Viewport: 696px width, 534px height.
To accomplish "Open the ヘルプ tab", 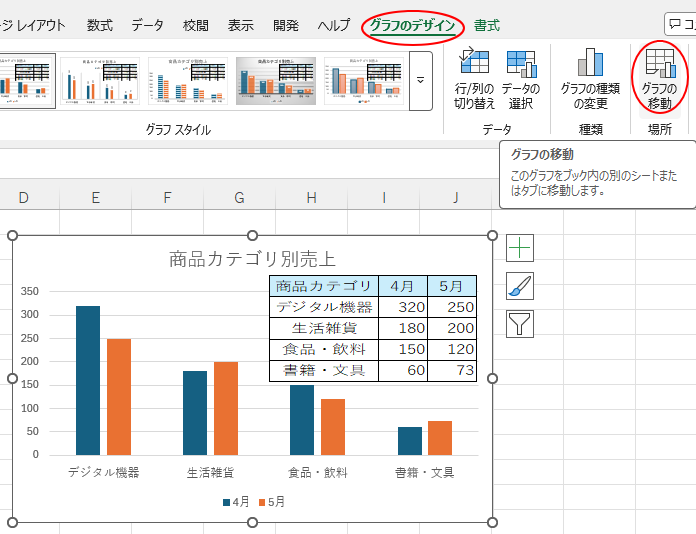I will click(x=334, y=25).
